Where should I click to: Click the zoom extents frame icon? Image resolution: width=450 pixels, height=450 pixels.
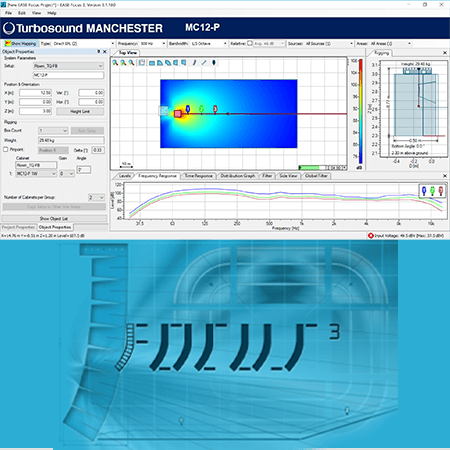142,63
